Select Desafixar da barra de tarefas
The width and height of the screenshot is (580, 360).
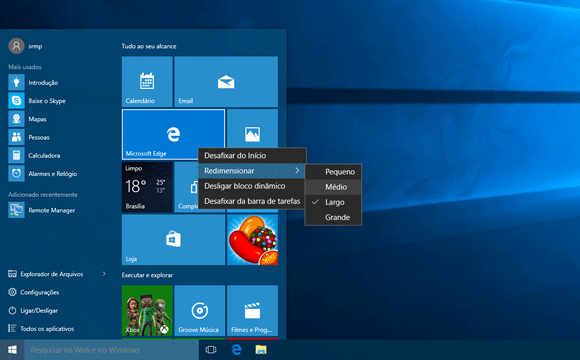click(x=252, y=201)
